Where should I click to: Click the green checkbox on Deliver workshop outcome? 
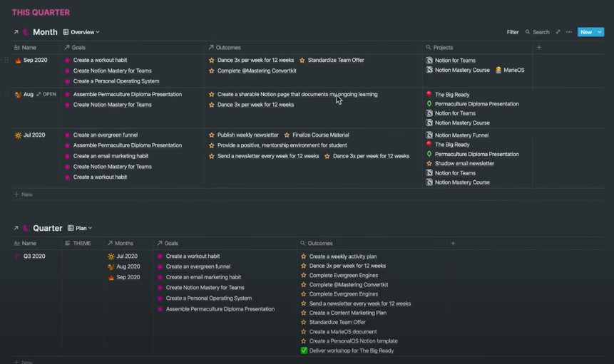point(304,350)
